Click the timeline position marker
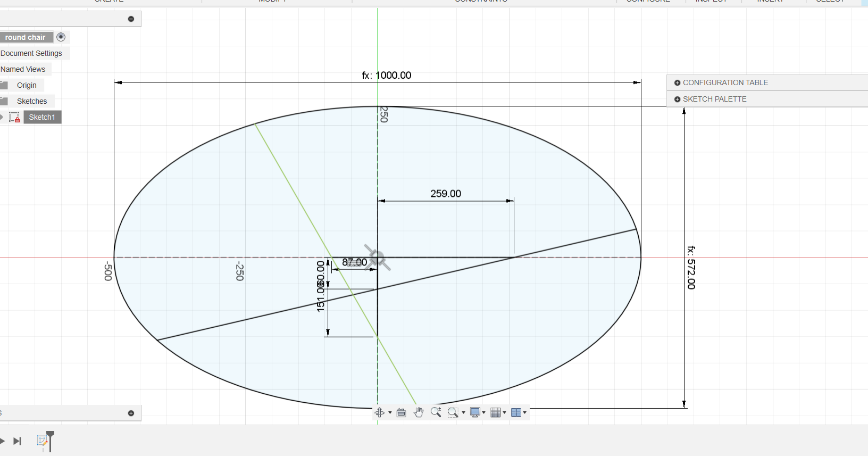The image size is (868, 456). 50,441
